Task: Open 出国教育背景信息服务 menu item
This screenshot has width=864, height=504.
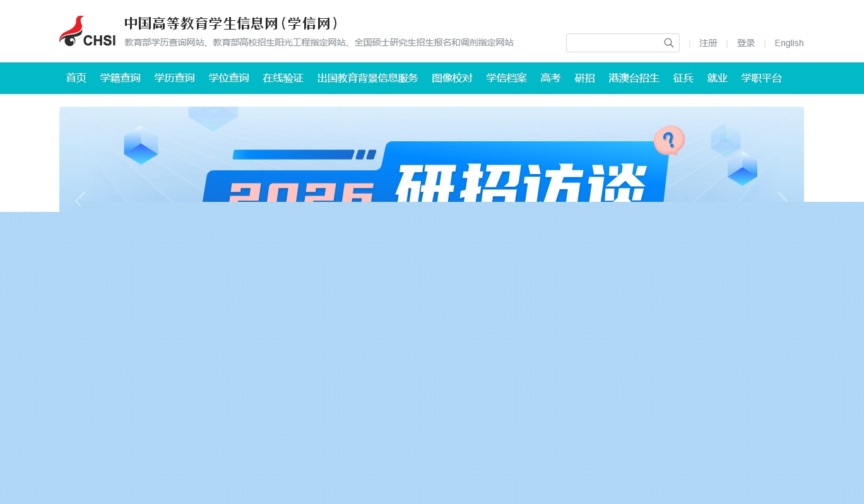Action: [367, 78]
